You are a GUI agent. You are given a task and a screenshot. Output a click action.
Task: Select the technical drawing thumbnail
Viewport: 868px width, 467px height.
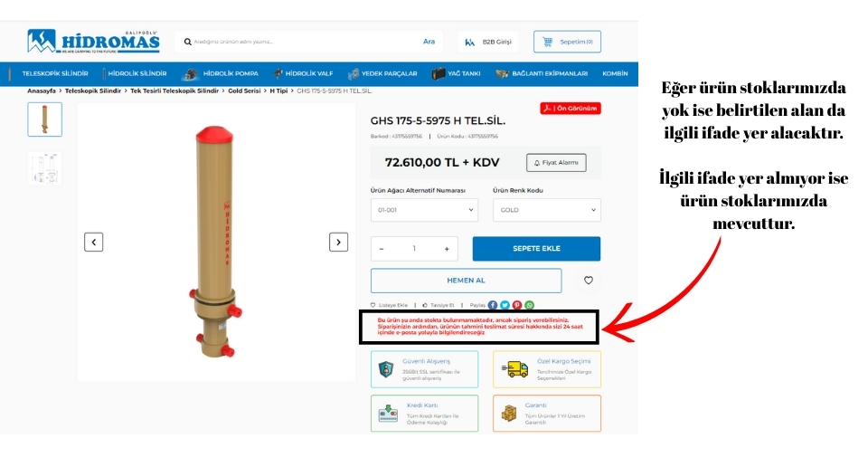[x=45, y=168]
